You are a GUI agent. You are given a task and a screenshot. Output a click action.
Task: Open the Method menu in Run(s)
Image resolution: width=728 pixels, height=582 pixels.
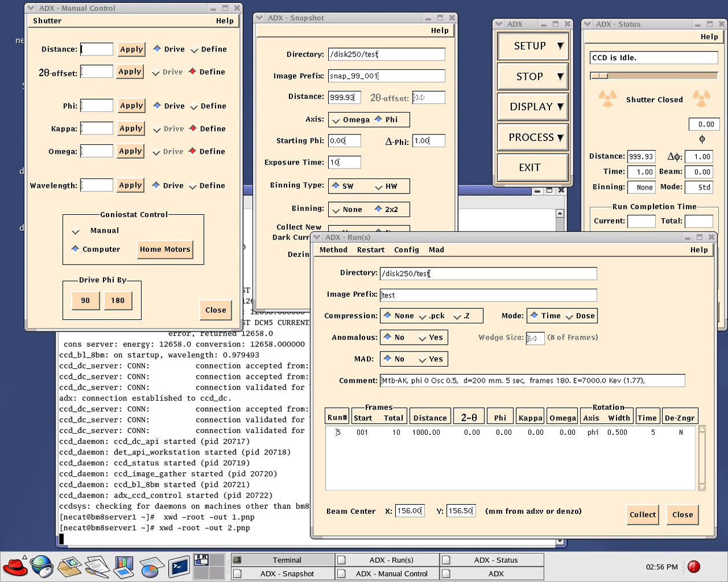333,250
